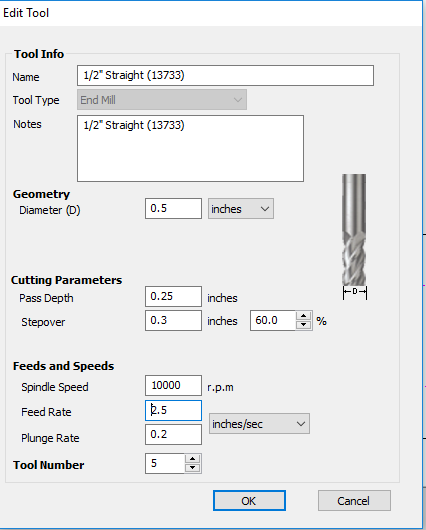Image resolution: width=426 pixels, height=530 pixels.
Task: Click the Plunge Rate value field
Action: [173, 434]
